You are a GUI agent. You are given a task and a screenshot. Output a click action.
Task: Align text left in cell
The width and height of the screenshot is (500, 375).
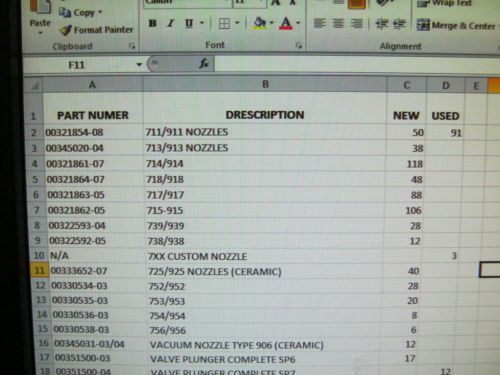pos(320,23)
